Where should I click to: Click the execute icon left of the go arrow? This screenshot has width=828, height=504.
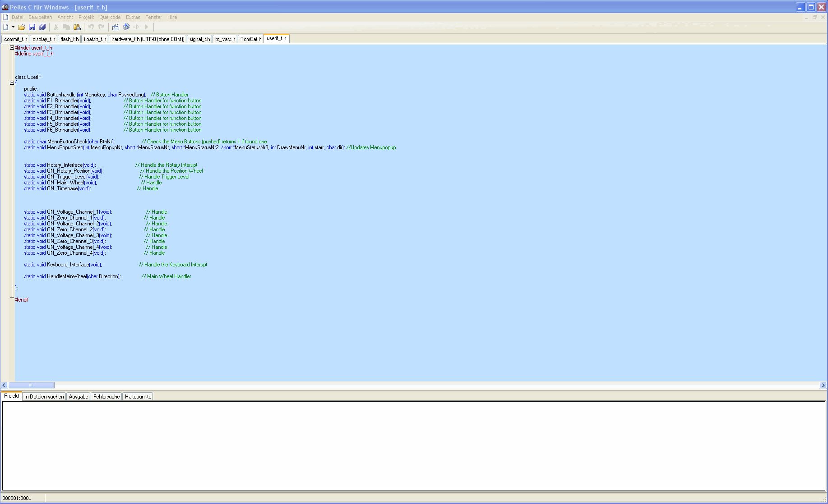pos(136,27)
